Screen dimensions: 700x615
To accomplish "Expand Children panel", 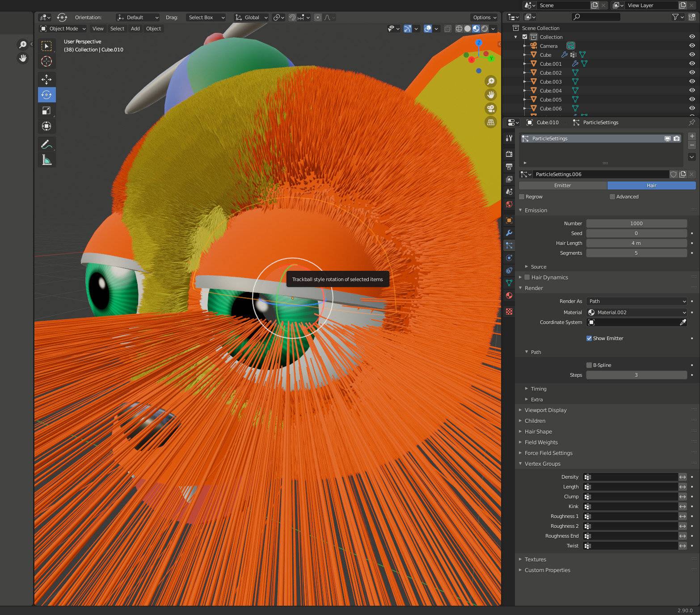I will click(535, 421).
